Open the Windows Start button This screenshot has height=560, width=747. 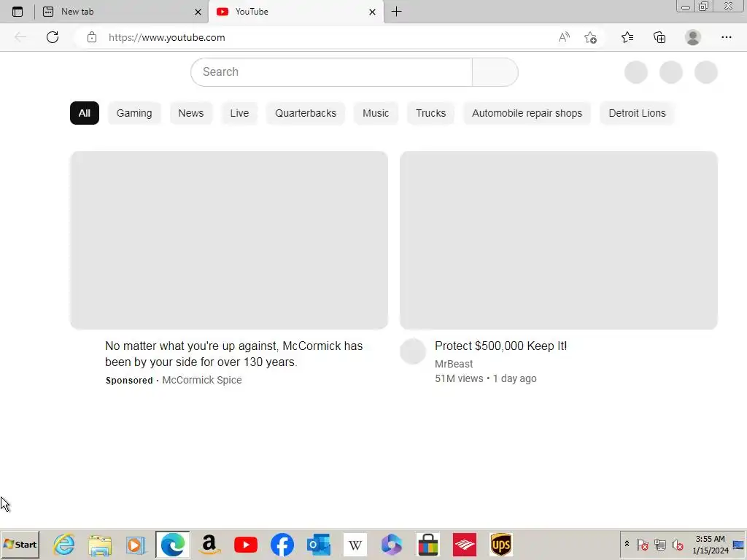[20, 544]
